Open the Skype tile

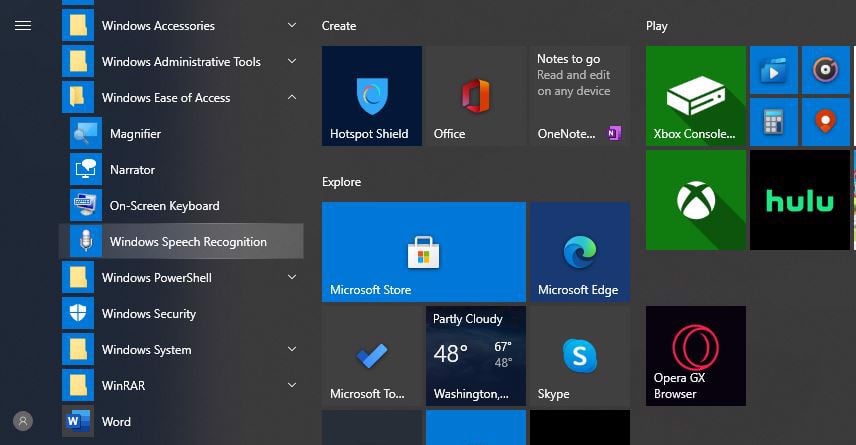tap(580, 356)
